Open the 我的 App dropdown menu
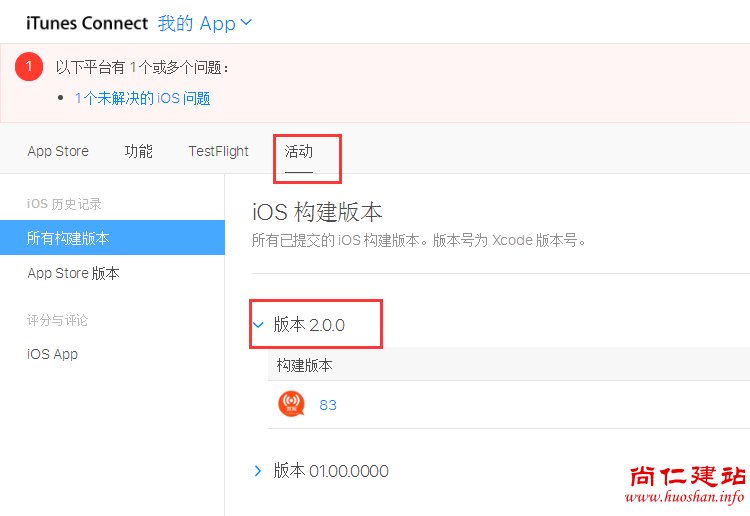 (205, 23)
